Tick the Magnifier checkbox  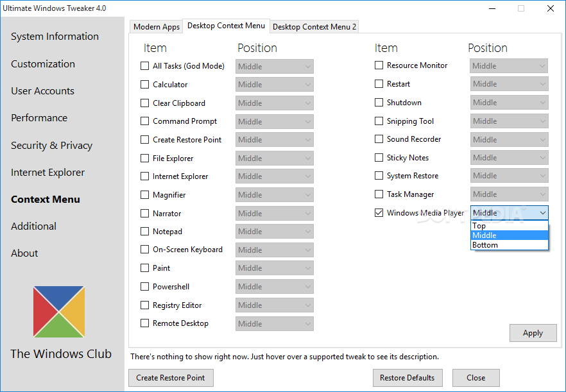[x=145, y=195]
